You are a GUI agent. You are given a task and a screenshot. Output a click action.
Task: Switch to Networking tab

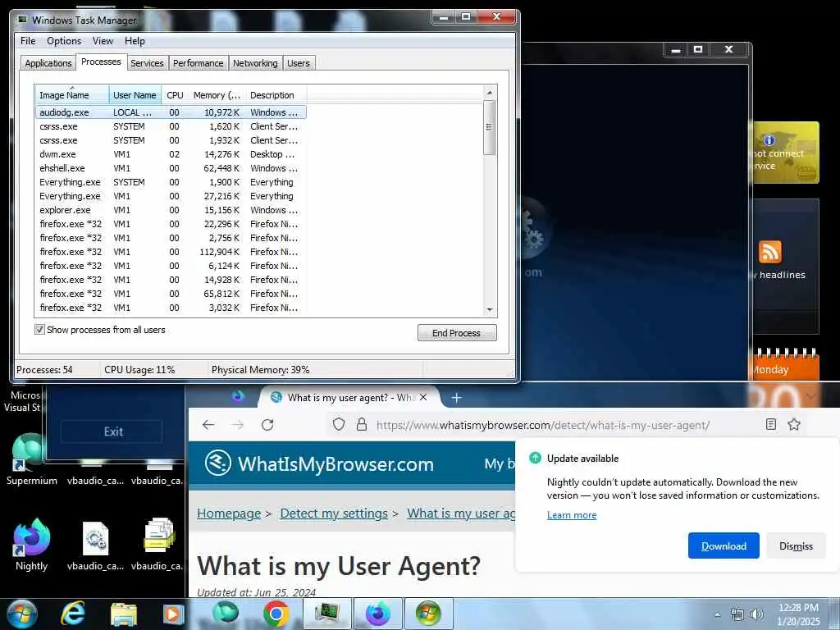(255, 63)
